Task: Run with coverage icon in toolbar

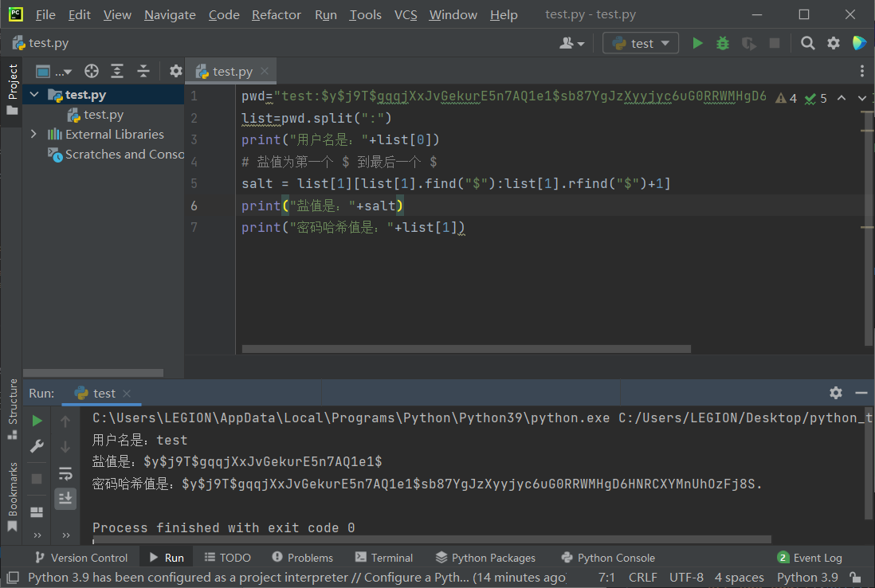Action: (749, 44)
